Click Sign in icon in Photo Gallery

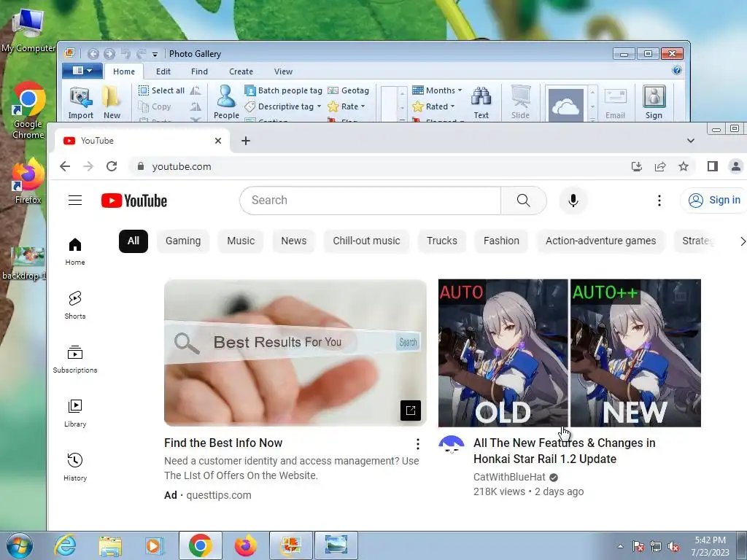coord(654,102)
